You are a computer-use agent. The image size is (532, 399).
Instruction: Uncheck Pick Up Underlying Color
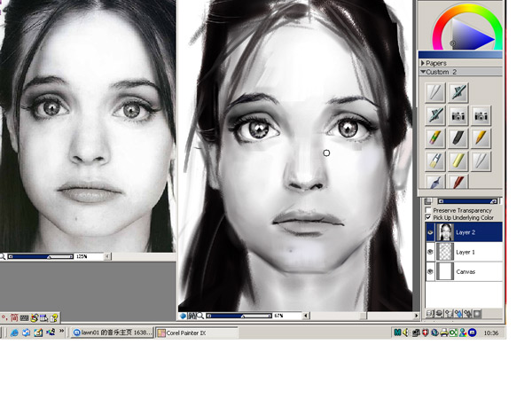pyautogui.click(x=428, y=217)
